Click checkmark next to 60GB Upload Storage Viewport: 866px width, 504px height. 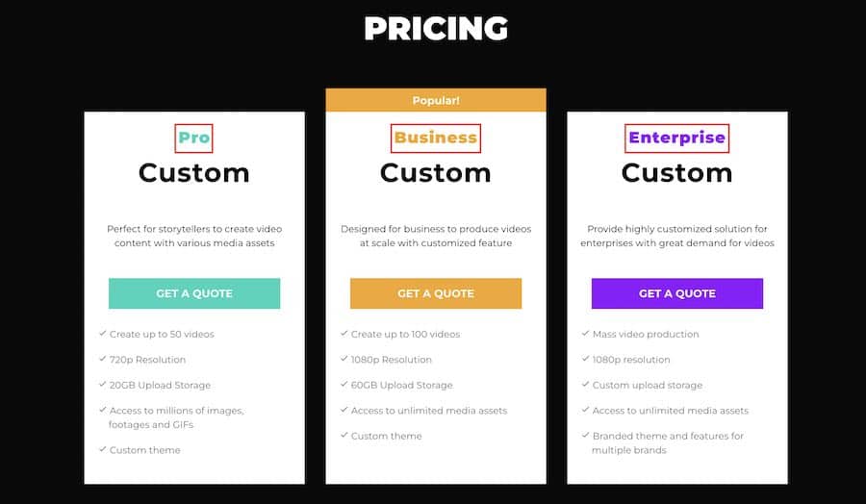[x=344, y=384]
